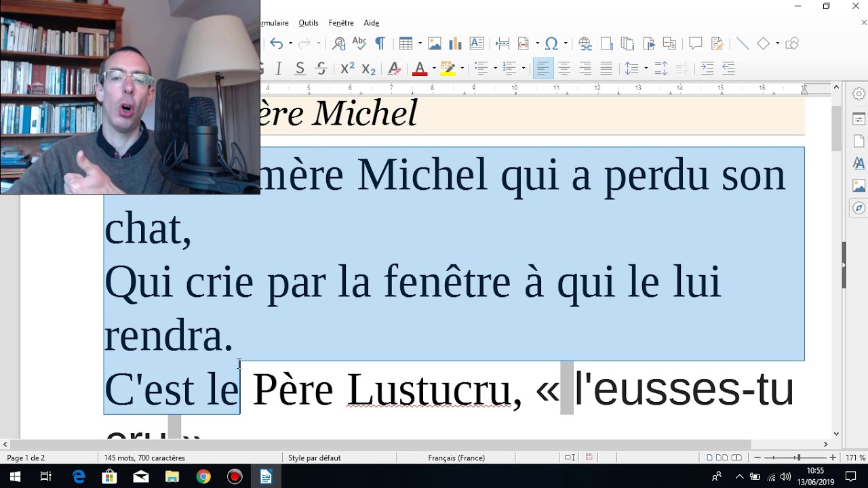Apply superscript X² formatting
This screenshot has height=488, width=868.
coord(347,68)
